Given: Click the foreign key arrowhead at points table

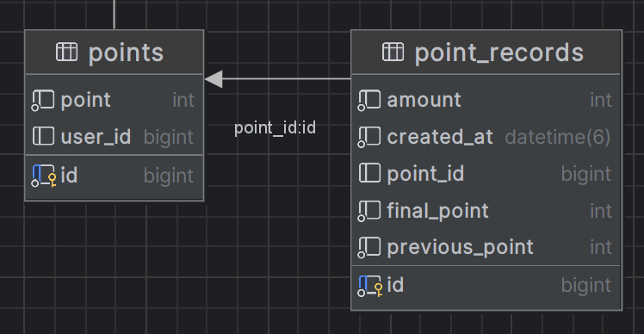Looking at the screenshot, I should [214, 79].
